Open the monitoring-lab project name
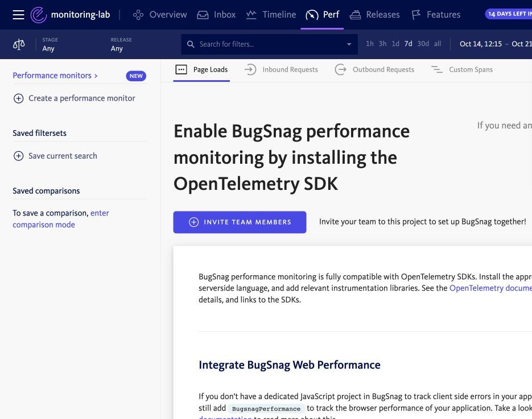Viewport: 532px width, 419px height. click(80, 15)
